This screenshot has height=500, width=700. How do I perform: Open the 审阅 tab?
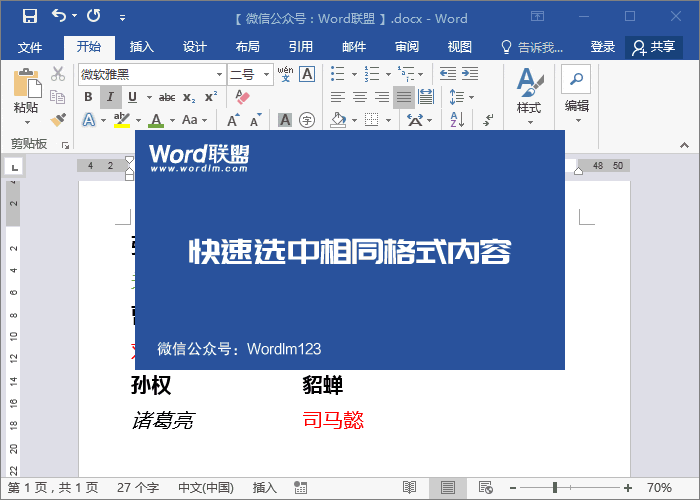pos(407,47)
